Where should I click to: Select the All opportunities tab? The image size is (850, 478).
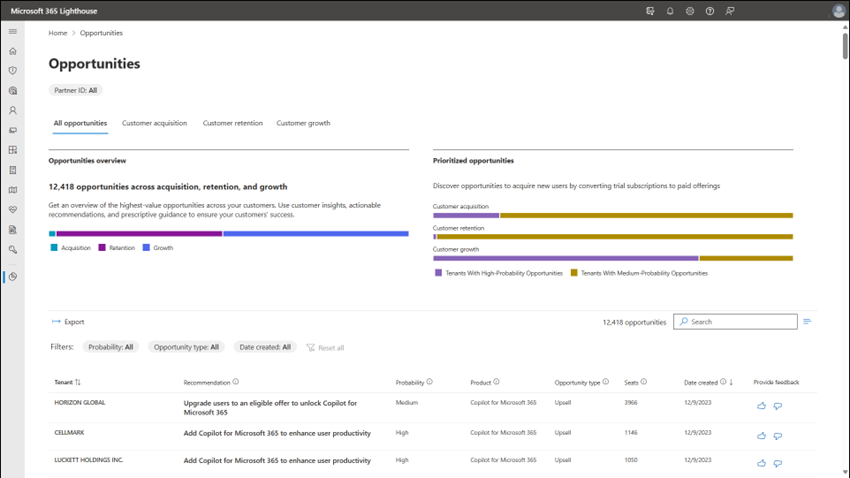(80, 124)
